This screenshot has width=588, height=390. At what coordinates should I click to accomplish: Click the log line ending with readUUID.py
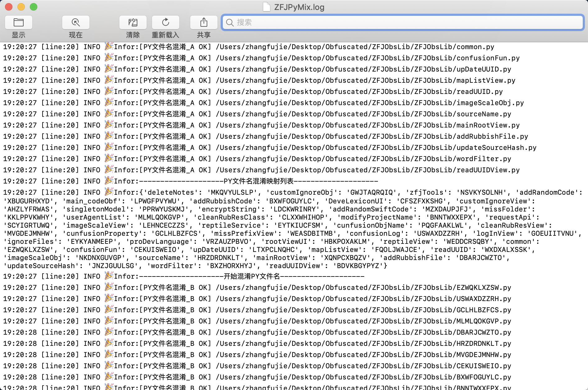253,92
